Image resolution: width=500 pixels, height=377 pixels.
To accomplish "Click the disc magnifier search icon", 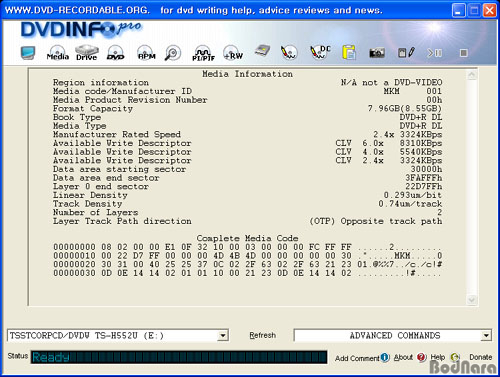I will click(173, 53).
